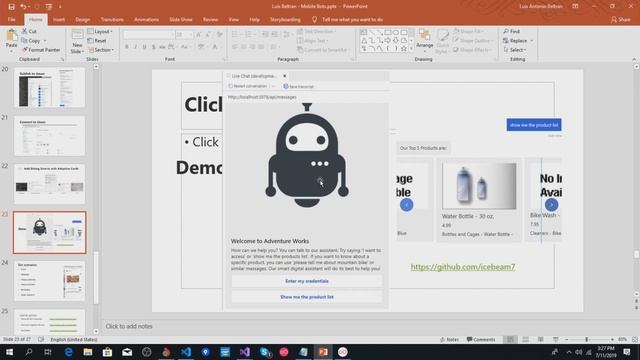640x360 pixels.
Task: Open the Transitions tab
Action: pos(112,20)
